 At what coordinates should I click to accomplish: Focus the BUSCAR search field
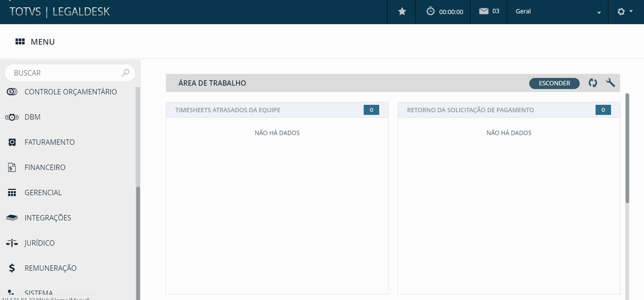pyautogui.click(x=70, y=73)
